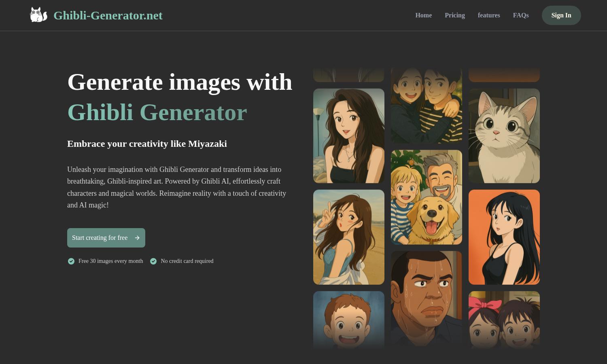Open hugging couple in striped sweater thumbnail
The height and width of the screenshot is (364, 607).
(x=427, y=106)
